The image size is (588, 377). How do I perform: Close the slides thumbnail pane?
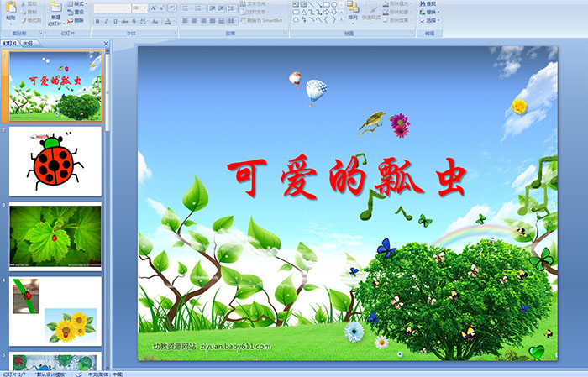click(106, 43)
